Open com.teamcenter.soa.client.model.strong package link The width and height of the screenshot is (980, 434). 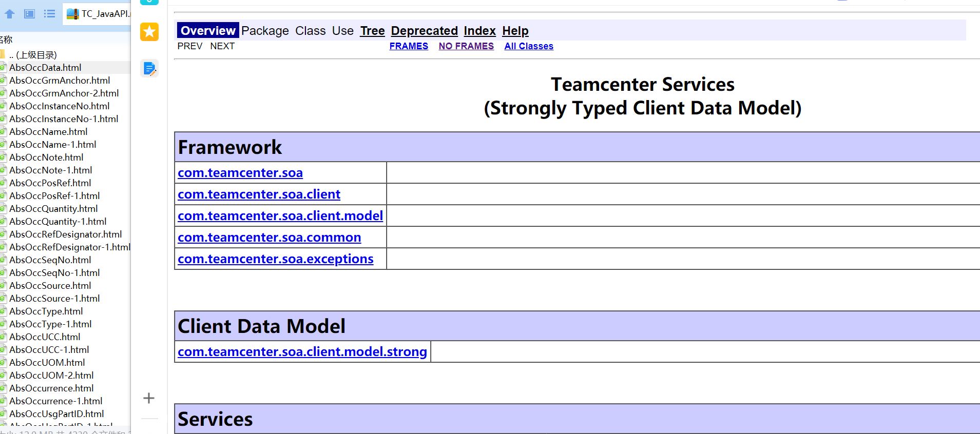(302, 352)
